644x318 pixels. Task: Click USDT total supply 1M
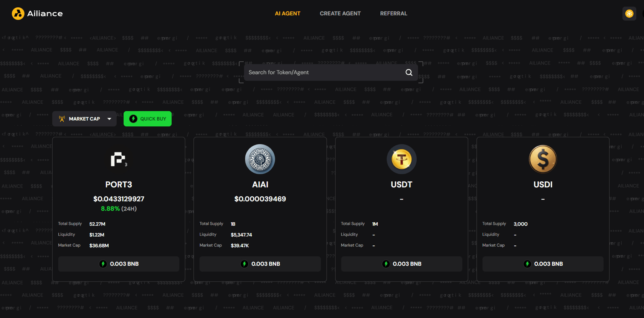[x=375, y=224]
